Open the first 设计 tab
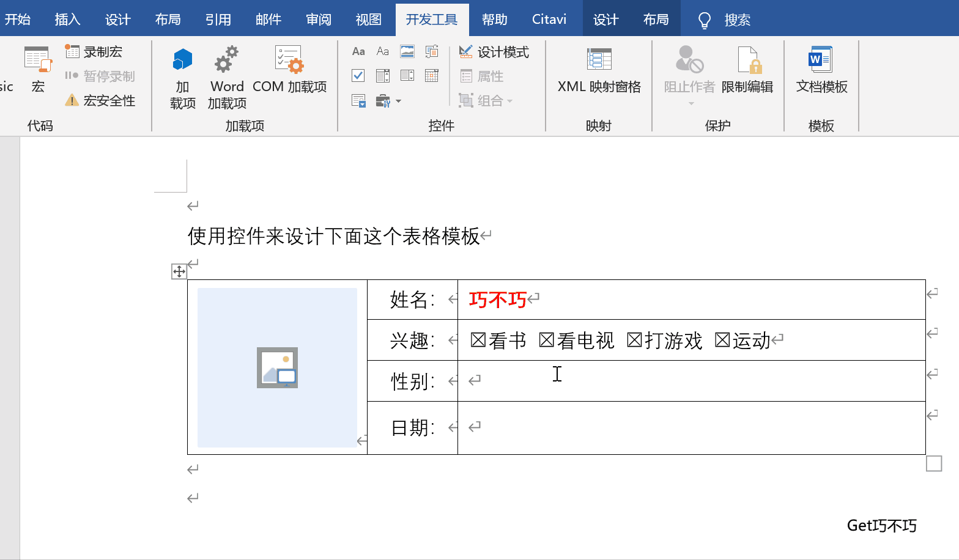The width and height of the screenshot is (959, 560). [118, 20]
